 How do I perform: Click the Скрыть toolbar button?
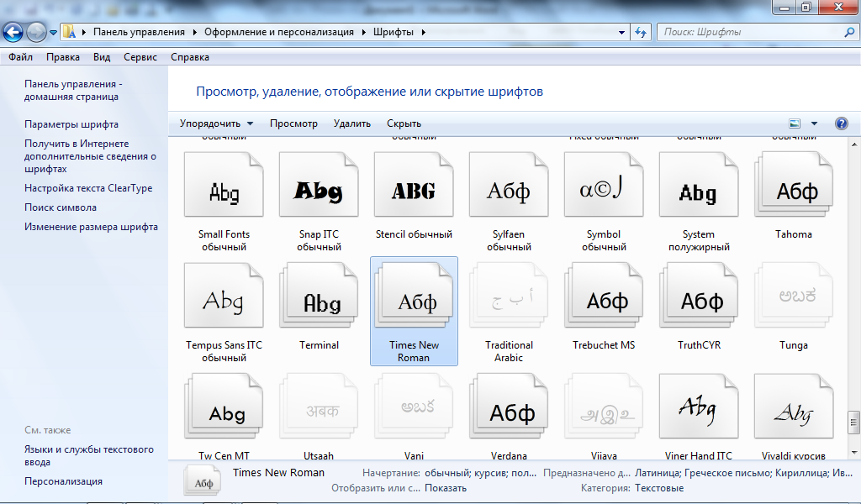(x=404, y=123)
